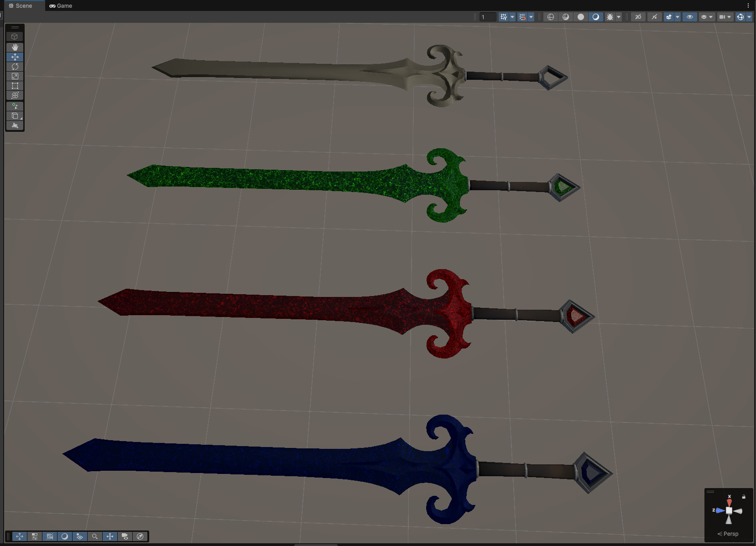
Task: Open scene camera settings dropdown
Action: point(725,17)
